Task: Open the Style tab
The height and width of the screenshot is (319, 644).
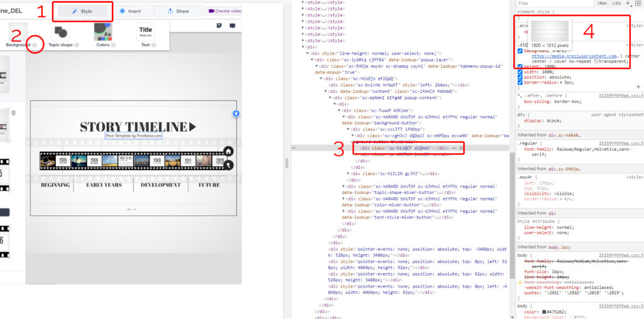Action: pos(82,11)
